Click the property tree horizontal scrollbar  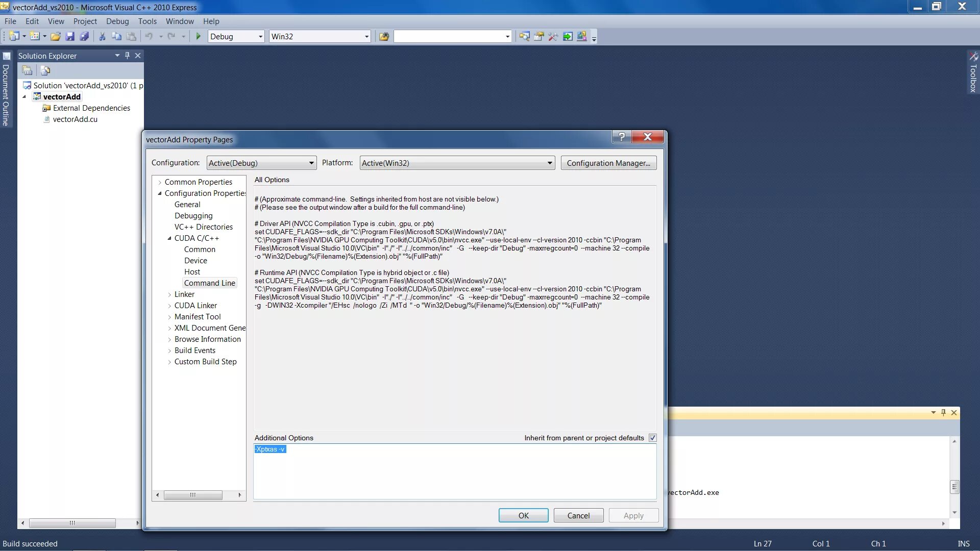pyautogui.click(x=192, y=495)
